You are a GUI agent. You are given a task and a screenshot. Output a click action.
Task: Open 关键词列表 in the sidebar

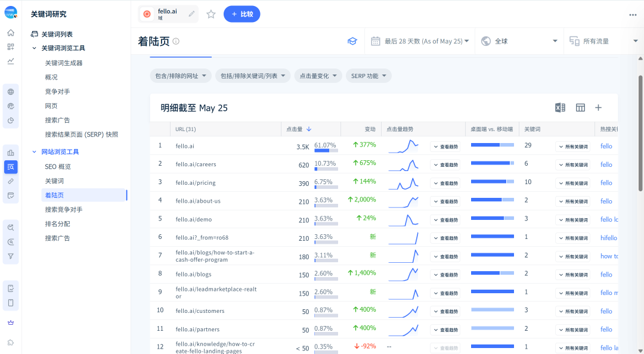57,34
